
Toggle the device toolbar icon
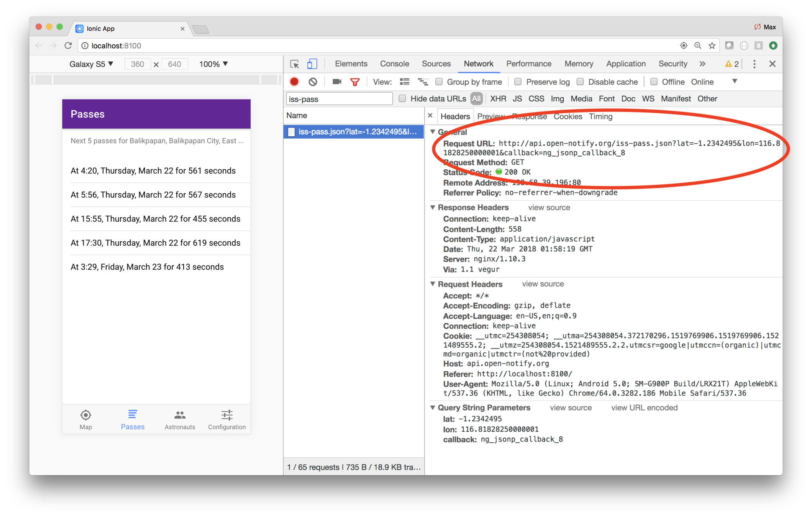[x=312, y=64]
